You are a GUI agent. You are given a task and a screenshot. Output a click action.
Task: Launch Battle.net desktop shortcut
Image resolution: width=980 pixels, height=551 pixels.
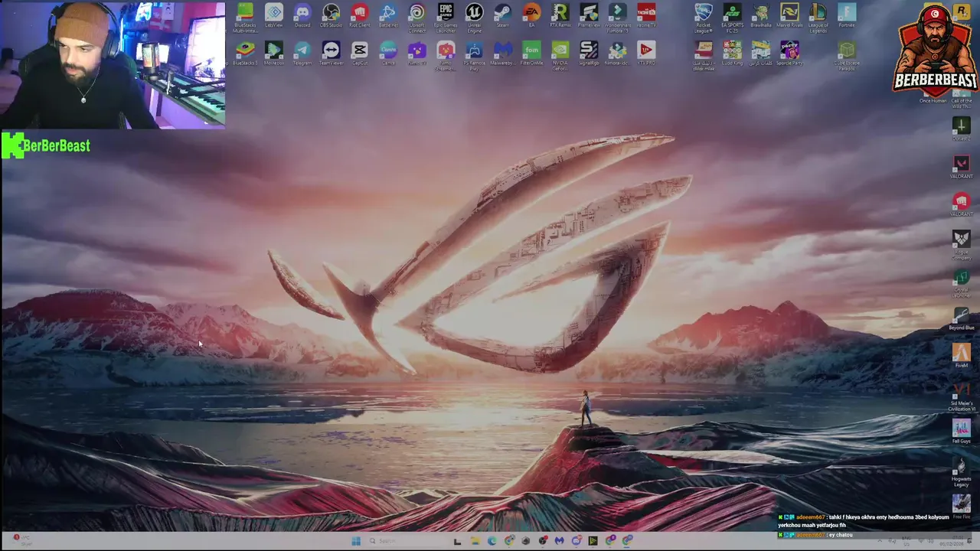click(x=388, y=15)
